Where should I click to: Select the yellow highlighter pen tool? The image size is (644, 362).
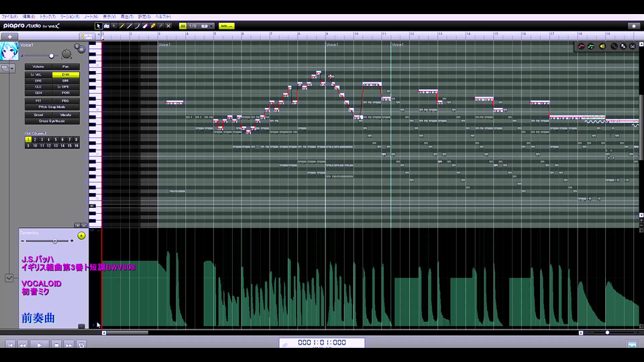click(x=153, y=26)
